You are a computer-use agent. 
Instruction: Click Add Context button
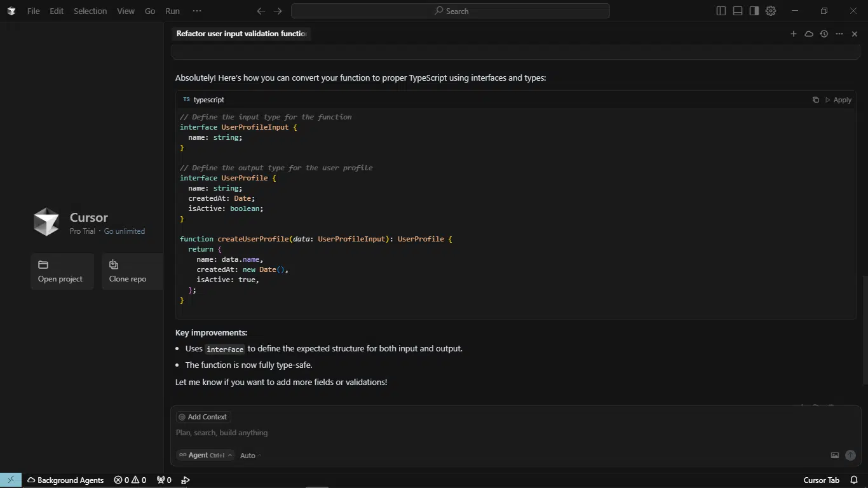[x=203, y=417]
